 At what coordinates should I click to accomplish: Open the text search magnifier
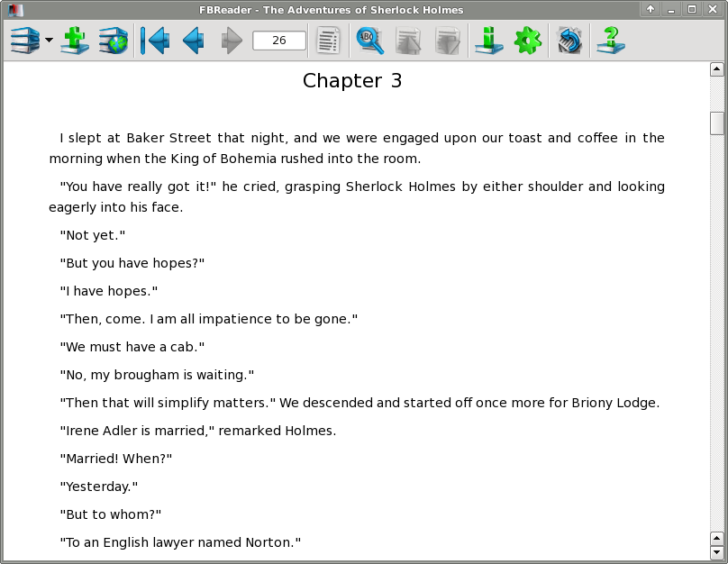[x=370, y=41]
